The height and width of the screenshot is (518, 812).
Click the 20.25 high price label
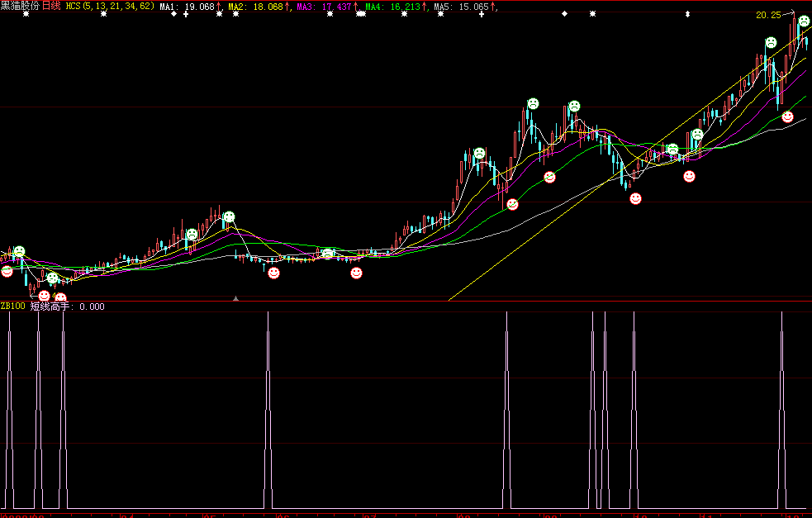tap(768, 15)
